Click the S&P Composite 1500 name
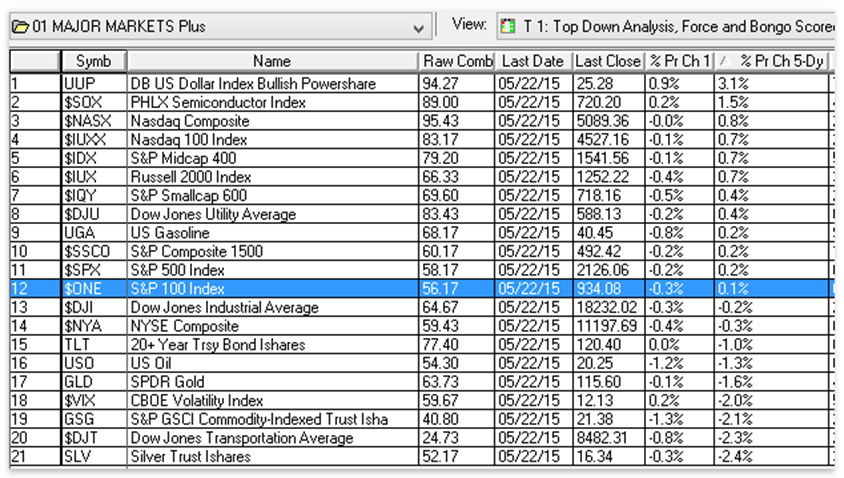 coord(196,251)
